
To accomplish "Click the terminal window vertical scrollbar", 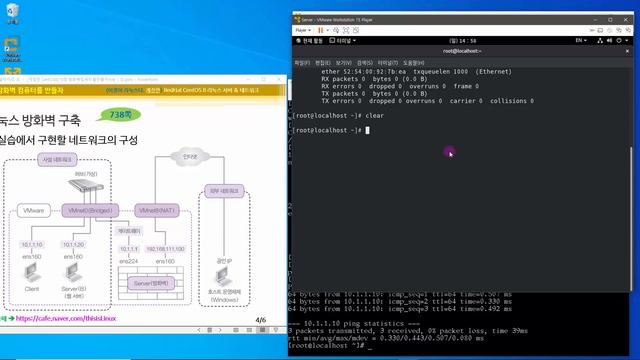I will coord(631,218).
